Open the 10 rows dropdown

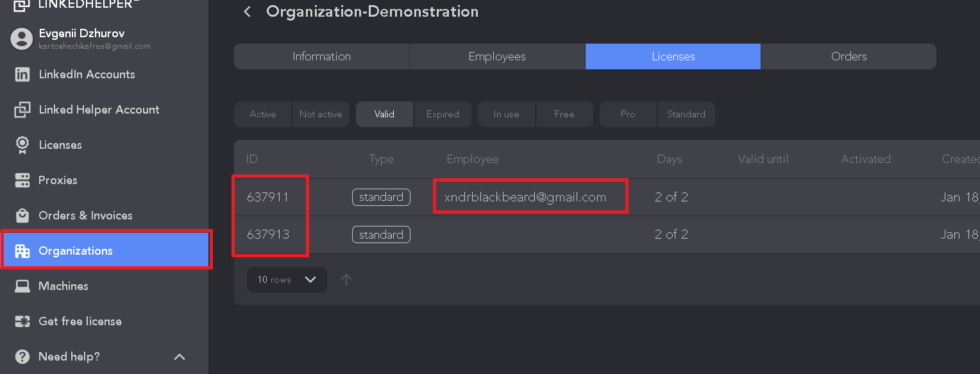click(x=287, y=280)
